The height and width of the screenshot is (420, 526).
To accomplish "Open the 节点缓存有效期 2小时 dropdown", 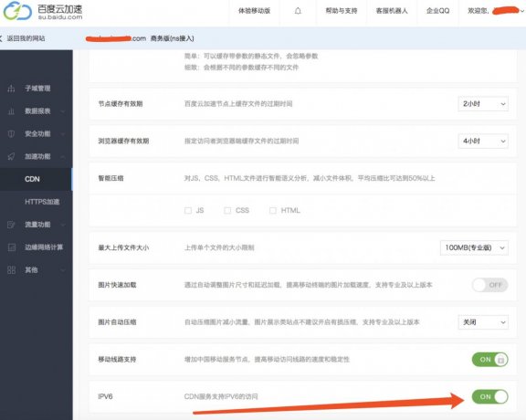I will [x=483, y=104].
